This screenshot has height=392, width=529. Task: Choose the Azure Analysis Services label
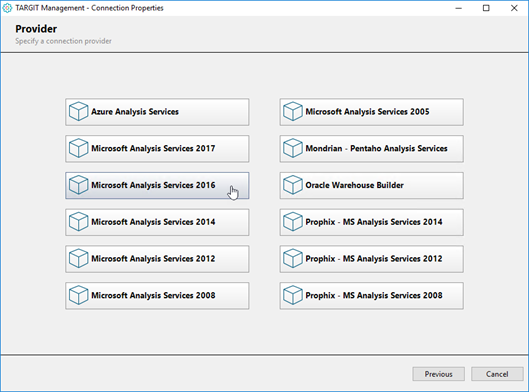click(x=135, y=112)
